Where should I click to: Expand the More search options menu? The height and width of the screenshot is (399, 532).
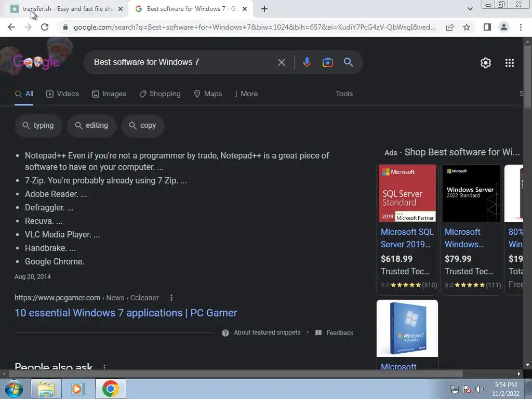tap(246, 94)
